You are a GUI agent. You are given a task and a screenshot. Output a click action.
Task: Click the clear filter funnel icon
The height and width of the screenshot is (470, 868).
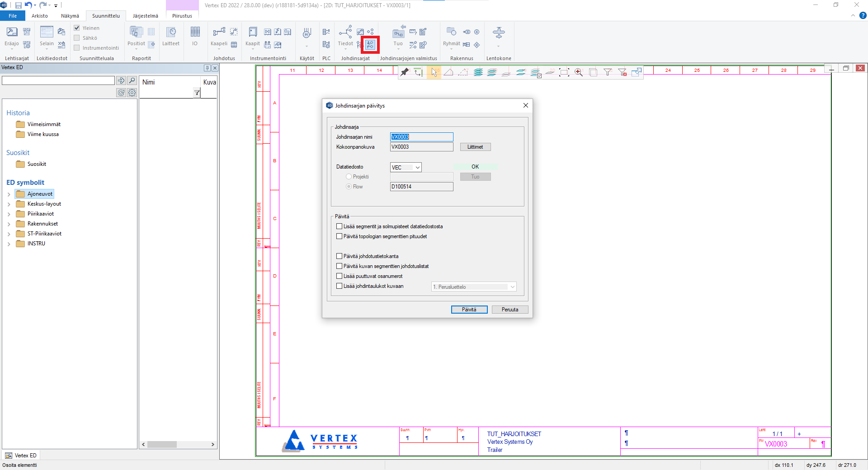pos(622,72)
